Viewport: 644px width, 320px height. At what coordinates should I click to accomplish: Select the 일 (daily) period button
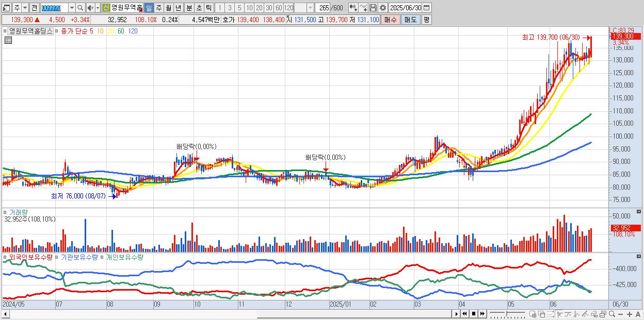[x=149, y=8]
